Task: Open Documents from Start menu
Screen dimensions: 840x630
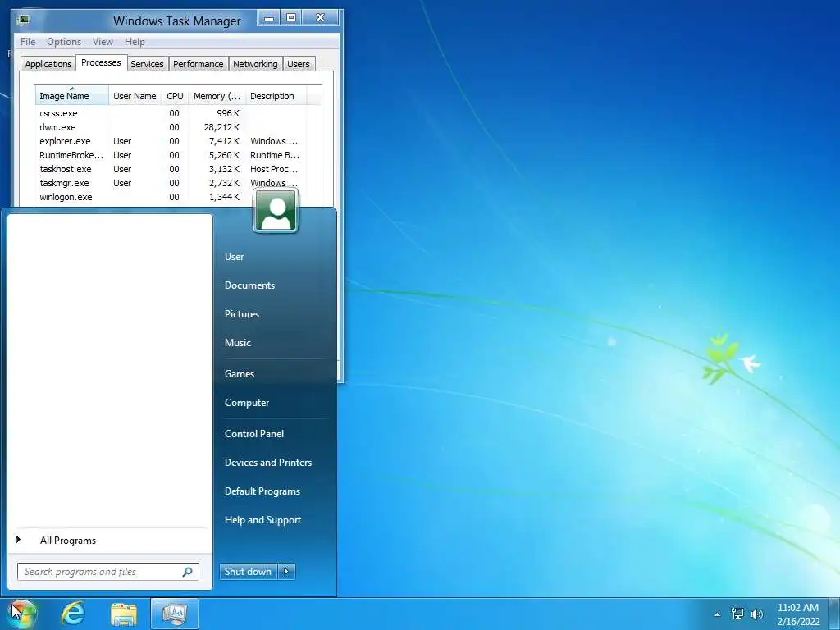Action: [x=249, y=285]
